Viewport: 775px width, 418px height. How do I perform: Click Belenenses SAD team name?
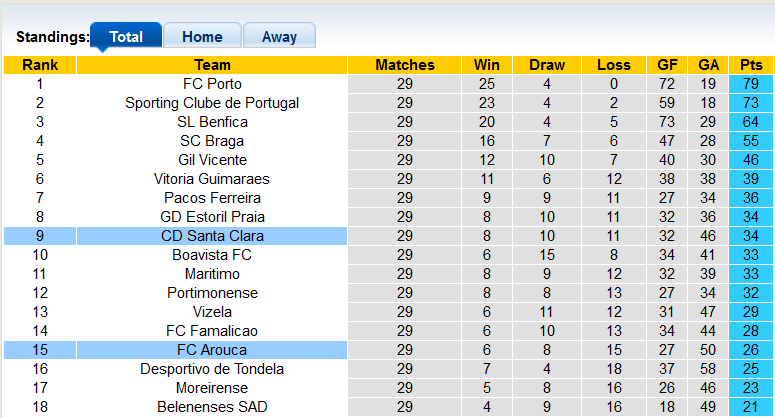pos(212,407)
